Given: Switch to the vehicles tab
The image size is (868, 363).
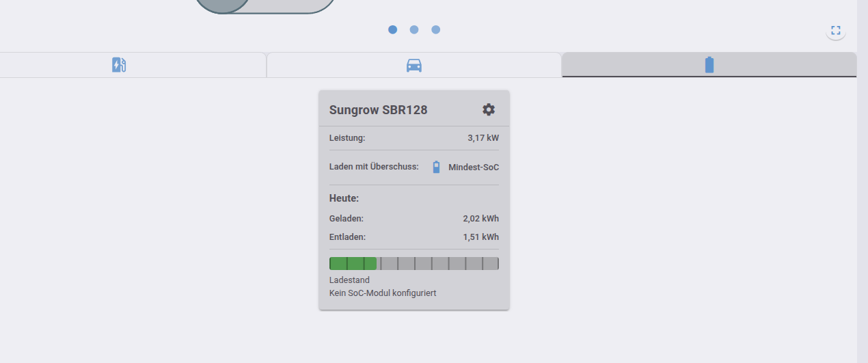Looking at the screenshot, I should click(x=414, y=65).
